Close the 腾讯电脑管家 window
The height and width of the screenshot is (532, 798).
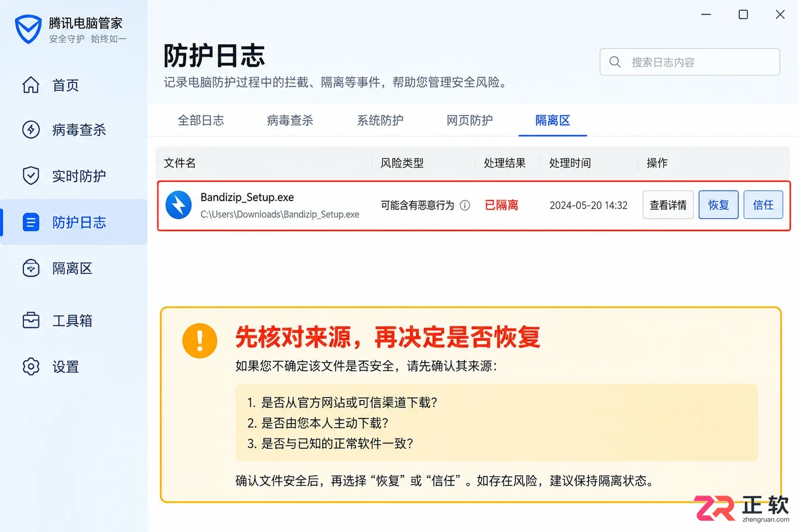click(x=780, y=14)
